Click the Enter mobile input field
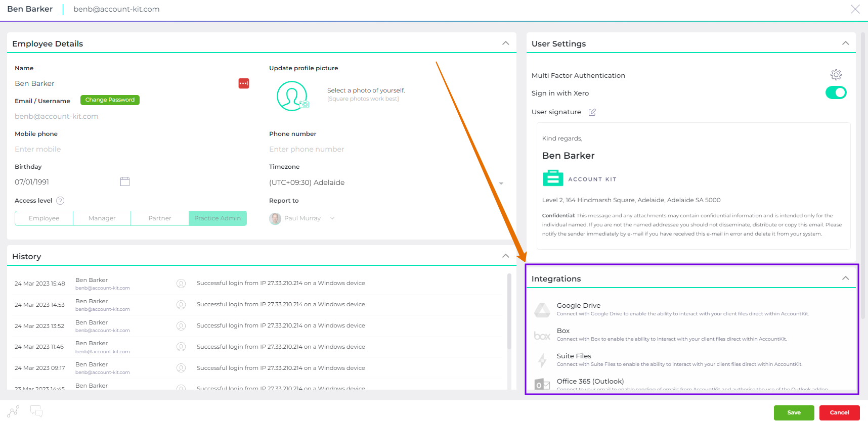Image resolution: width=868 pixels, height=422 pixels. (x=132, y=149)
